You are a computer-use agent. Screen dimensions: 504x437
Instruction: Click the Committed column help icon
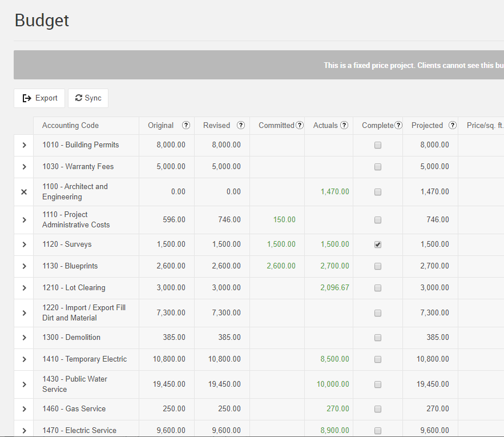point(300,126)
